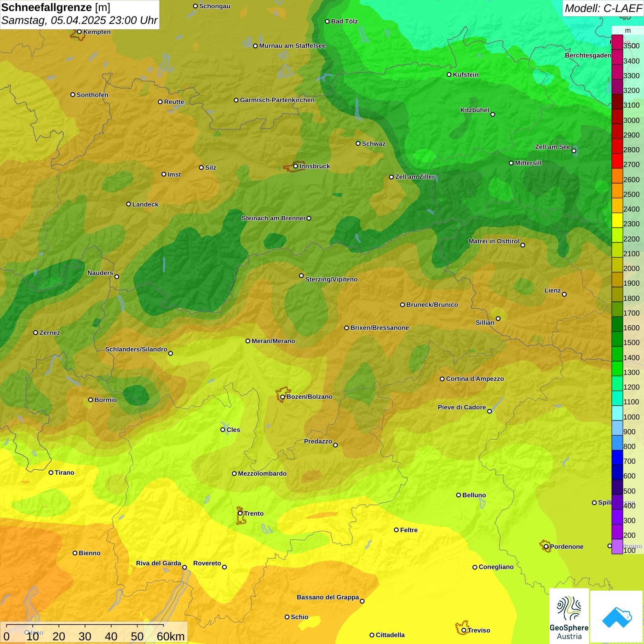
Task: Click the Lienz location marker
Action: [x=564, y=294]
